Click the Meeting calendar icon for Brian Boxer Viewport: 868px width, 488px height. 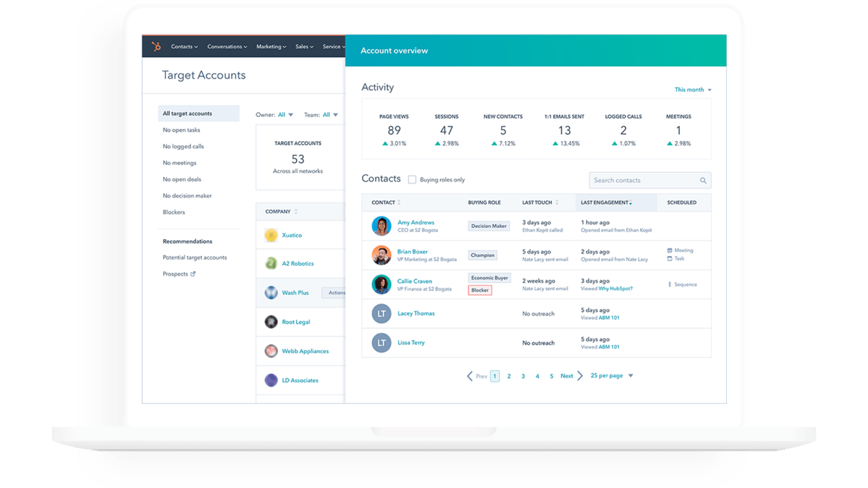670,250
